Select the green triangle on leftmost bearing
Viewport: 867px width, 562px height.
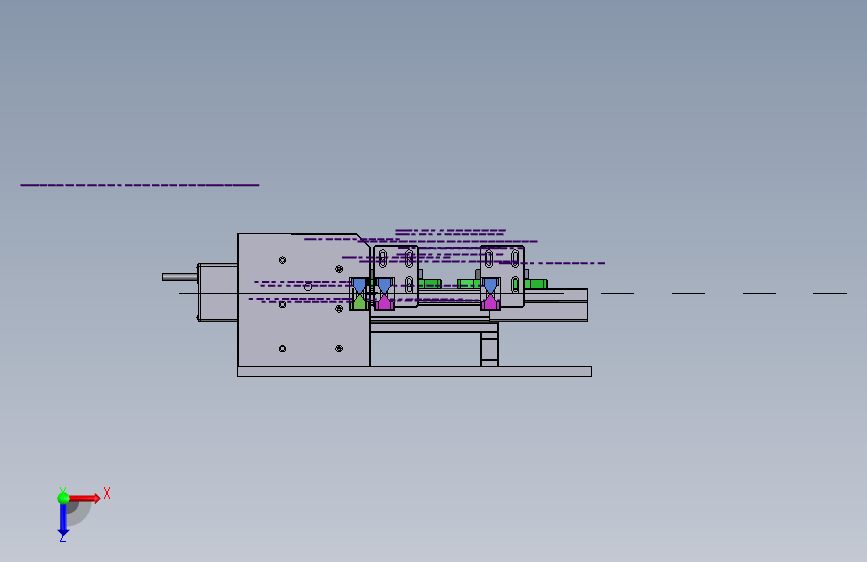tap(359, 302)
